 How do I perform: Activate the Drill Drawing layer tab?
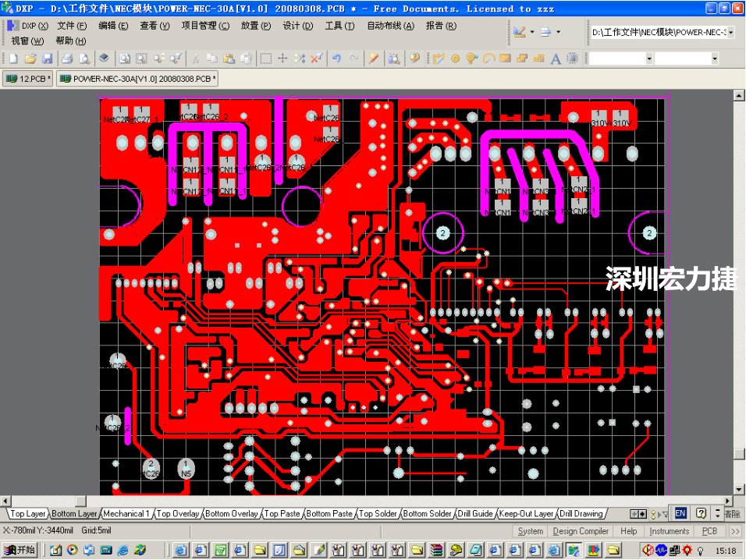(581, 513)
